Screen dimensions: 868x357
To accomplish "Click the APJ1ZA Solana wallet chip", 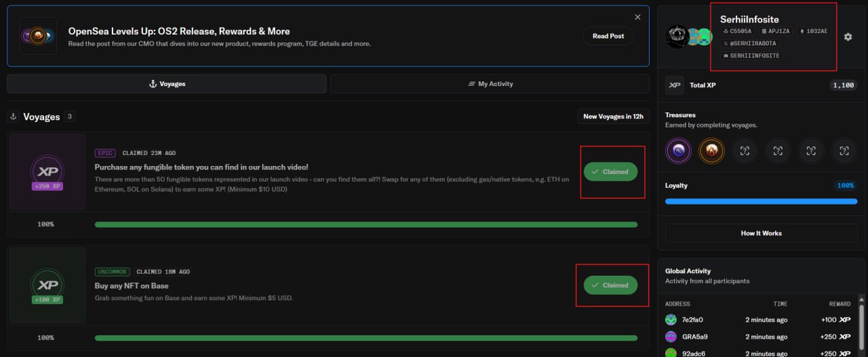I will (776, 31).
